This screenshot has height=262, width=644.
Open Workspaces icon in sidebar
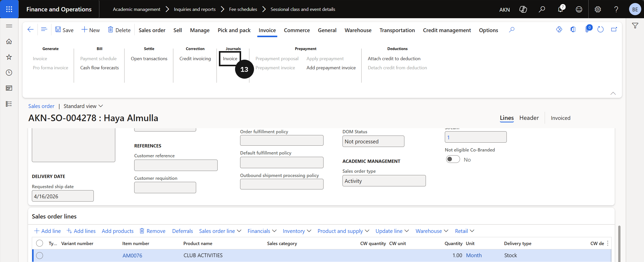[x=9, y=88]
